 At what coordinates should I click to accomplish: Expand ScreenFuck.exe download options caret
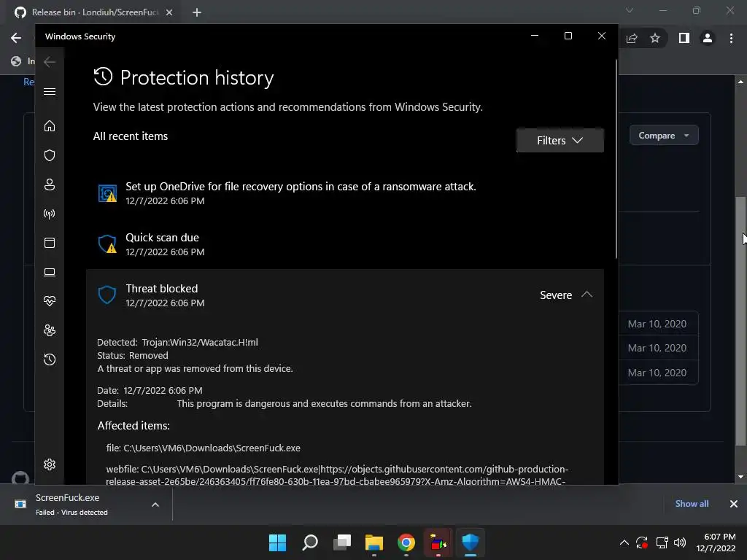pos(155,505)
